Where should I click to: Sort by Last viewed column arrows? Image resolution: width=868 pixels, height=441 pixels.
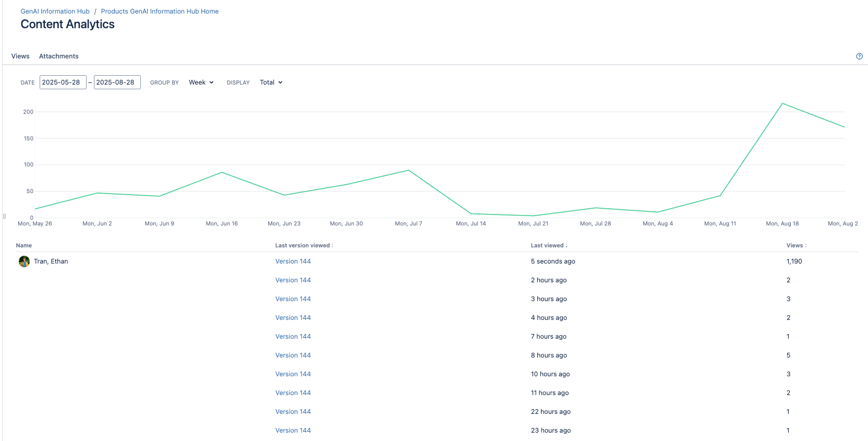point(566,245)
